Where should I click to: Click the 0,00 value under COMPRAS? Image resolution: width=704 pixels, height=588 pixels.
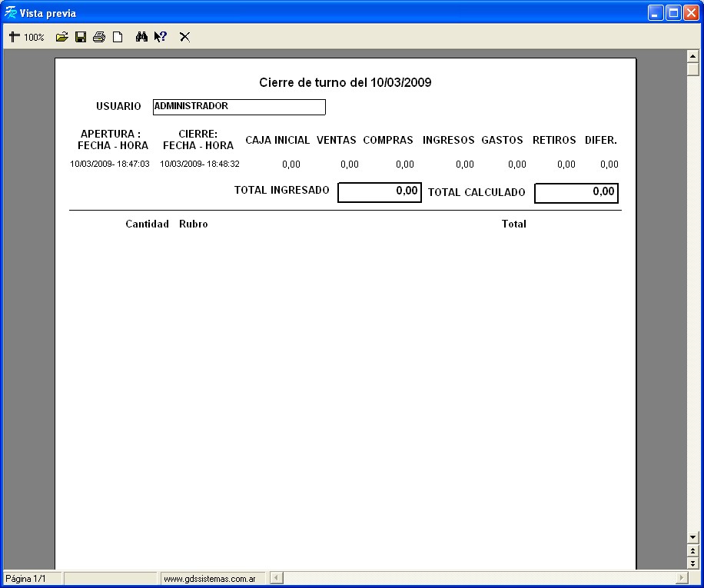pyautogui.click(x=405, y=164)
